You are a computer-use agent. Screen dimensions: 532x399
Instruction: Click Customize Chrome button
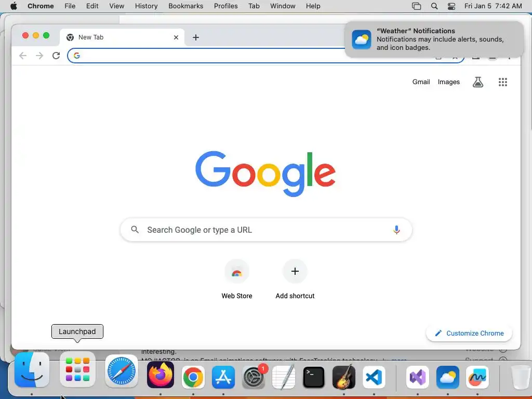pos(469,333)
